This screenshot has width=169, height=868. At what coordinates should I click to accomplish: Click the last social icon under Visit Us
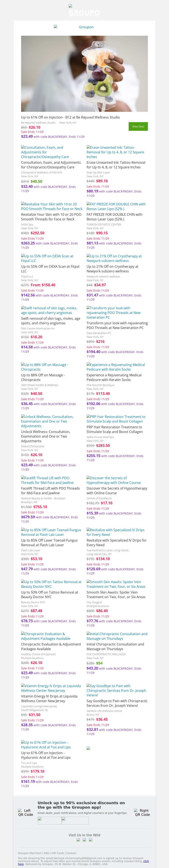point(91,840)
